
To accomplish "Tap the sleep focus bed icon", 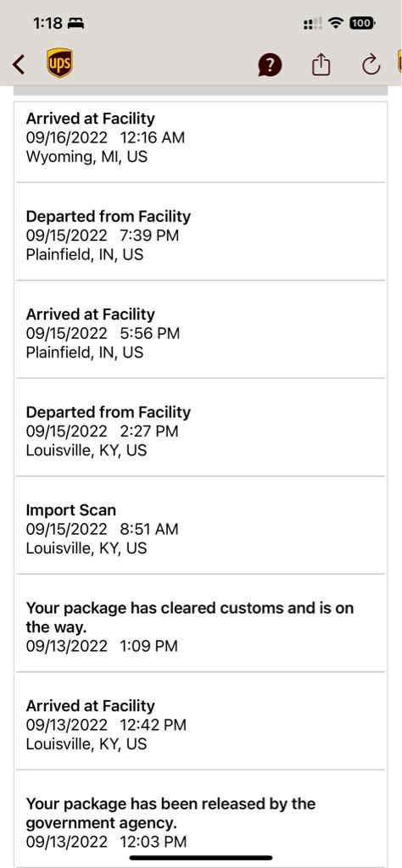I will pos(75,24).
